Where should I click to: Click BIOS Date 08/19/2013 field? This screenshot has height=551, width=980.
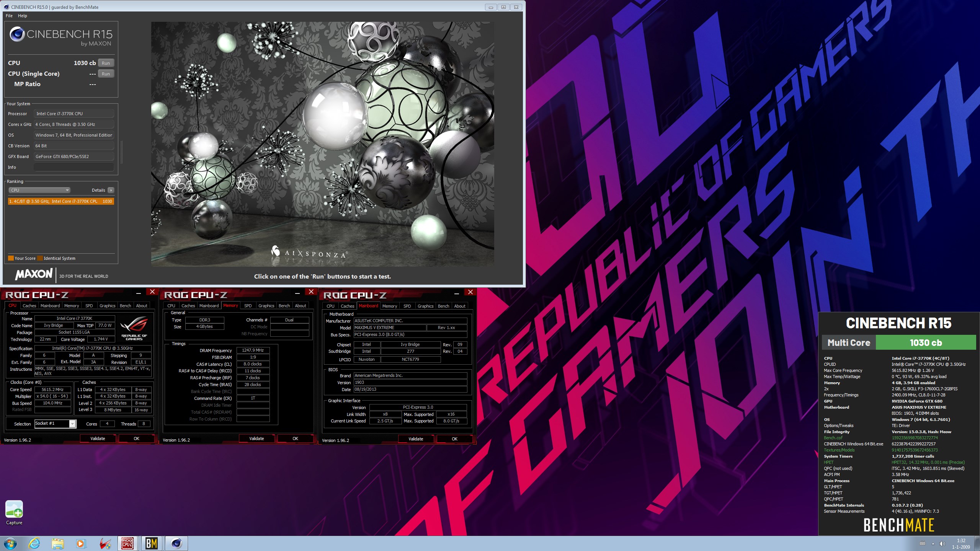410,389
